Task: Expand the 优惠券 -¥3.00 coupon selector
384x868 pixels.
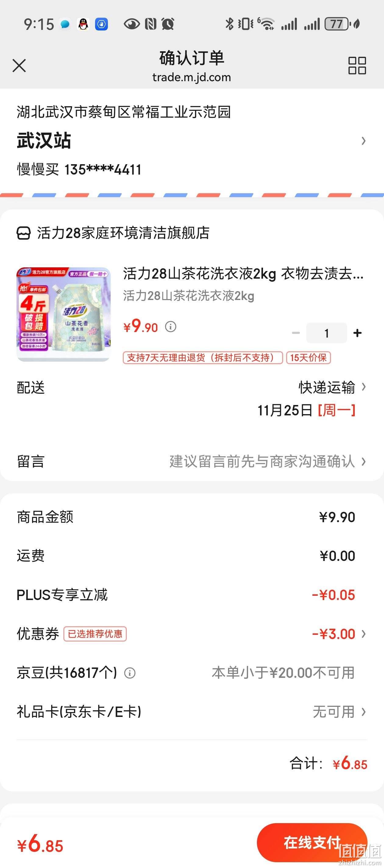Action: [x=339, y=634]
